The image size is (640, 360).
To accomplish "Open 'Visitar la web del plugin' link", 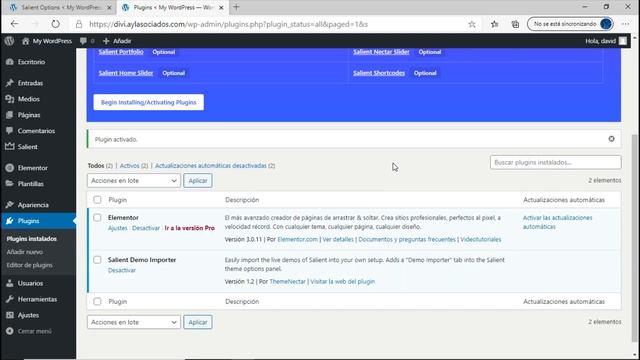I will point(342,282).
